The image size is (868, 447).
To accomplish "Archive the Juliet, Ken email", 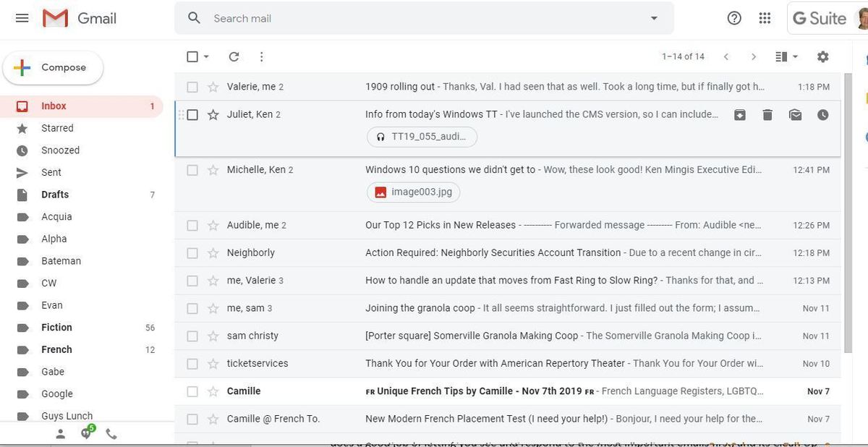I will [x=740, y=114].
